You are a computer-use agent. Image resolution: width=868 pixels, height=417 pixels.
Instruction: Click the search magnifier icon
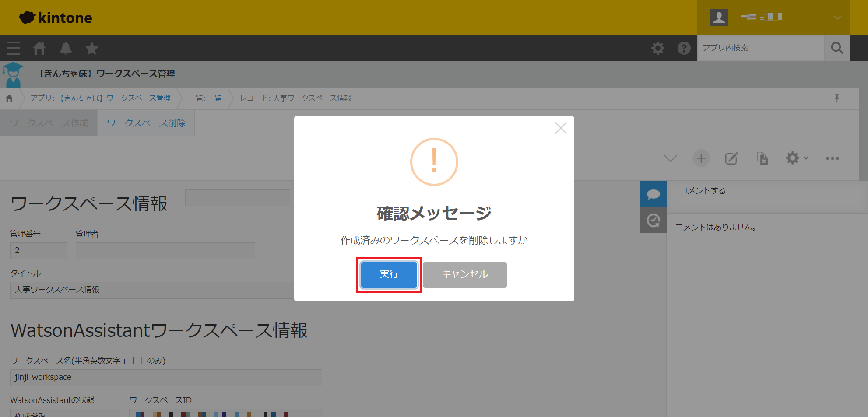tap(837, 48)
